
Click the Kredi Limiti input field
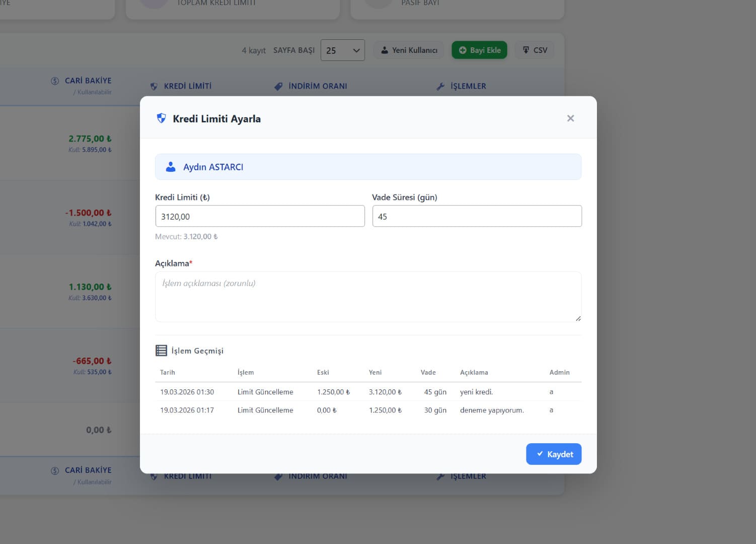coord(260,216)
